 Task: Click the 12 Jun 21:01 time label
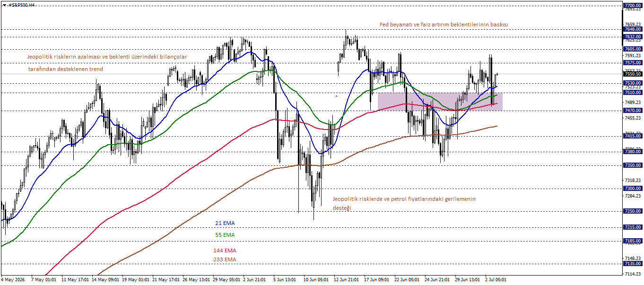pyautogui.click(x=347, y=280)
